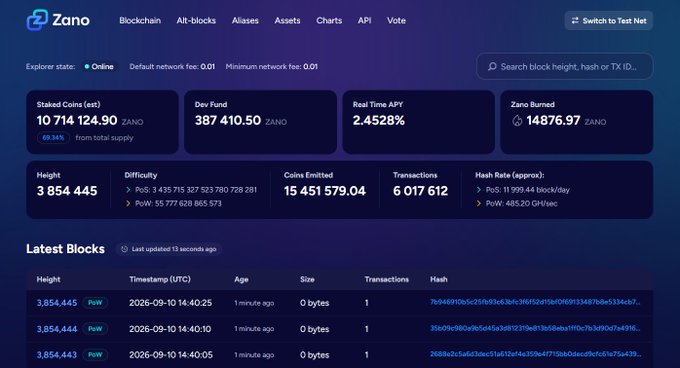
Task: Focus the block height or hash search field
Action: (565, 66)
